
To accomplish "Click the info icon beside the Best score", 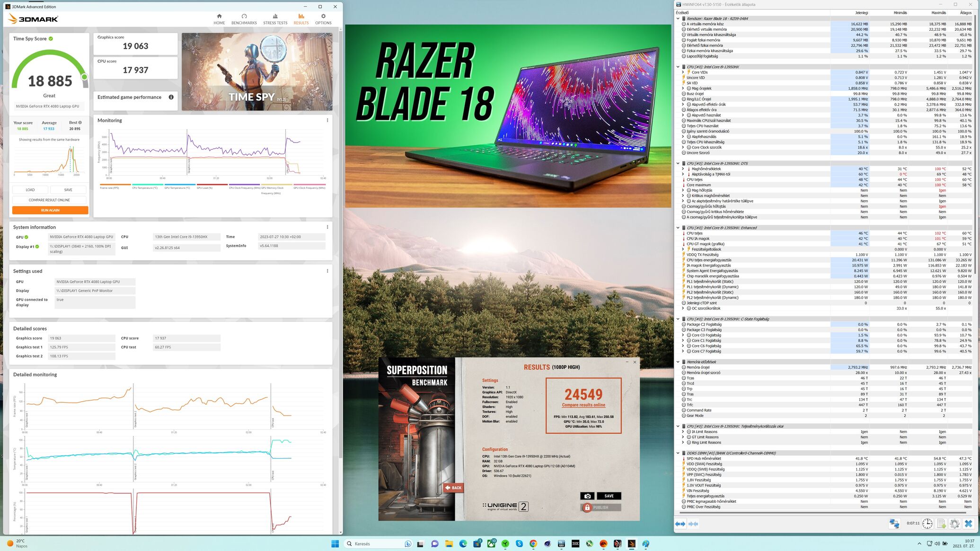I will [x=79, y=123].
